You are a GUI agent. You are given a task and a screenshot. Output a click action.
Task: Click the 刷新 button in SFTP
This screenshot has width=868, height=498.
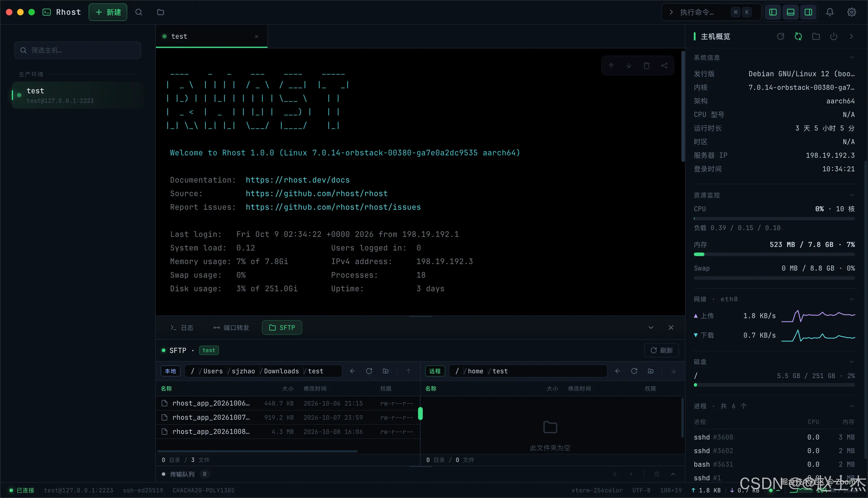tap(661, 350)
